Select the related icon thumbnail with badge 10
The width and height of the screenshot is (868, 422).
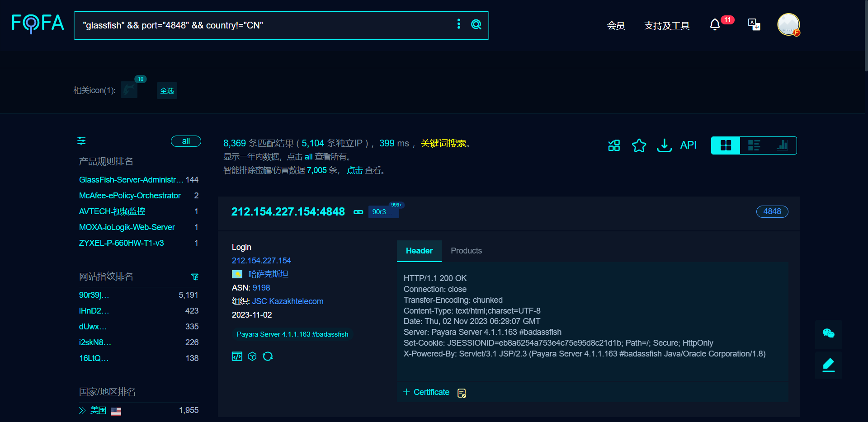[x=129, y=90]
